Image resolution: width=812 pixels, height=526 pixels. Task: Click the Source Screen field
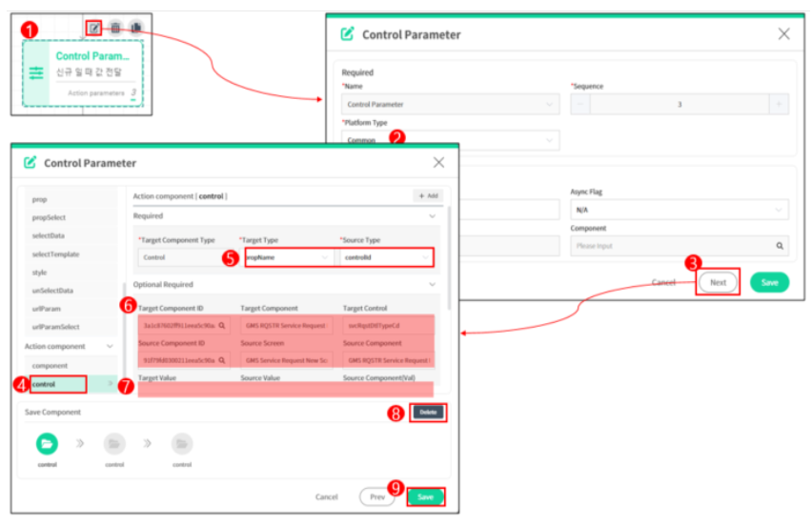(286, 360)
